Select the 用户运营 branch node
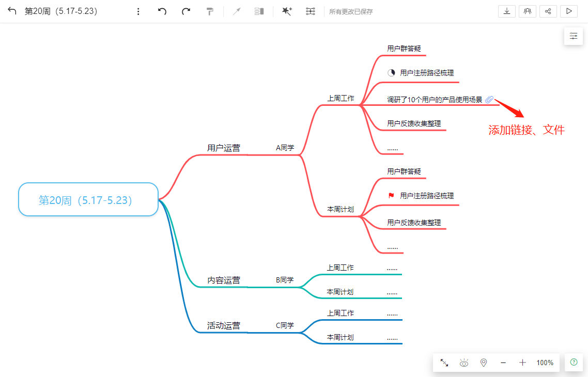 pos(224,148)
